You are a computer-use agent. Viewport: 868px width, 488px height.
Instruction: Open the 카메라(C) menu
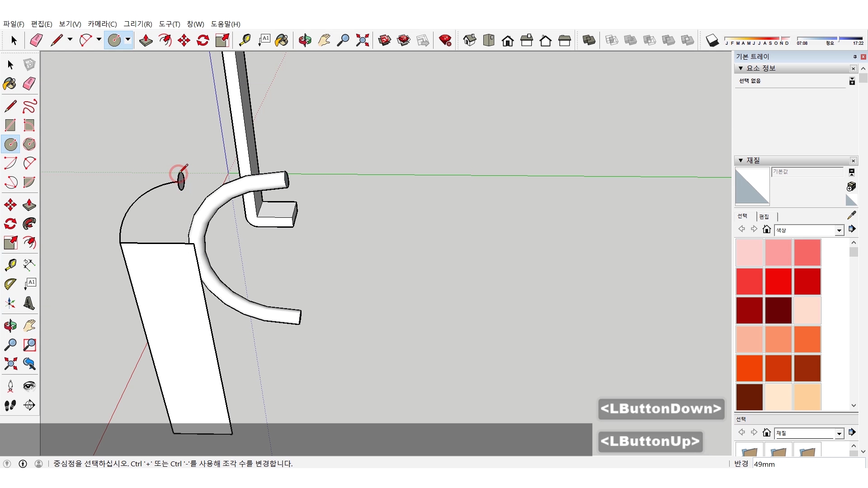(x=102, y=24)
